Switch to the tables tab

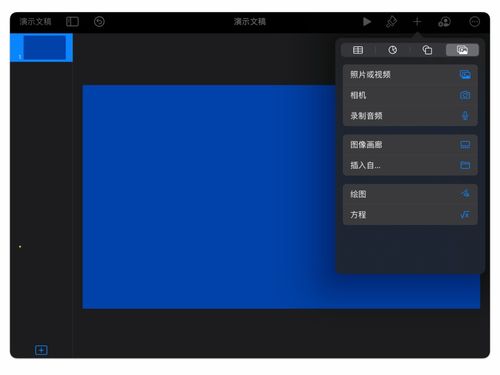[x=358, y=50]
